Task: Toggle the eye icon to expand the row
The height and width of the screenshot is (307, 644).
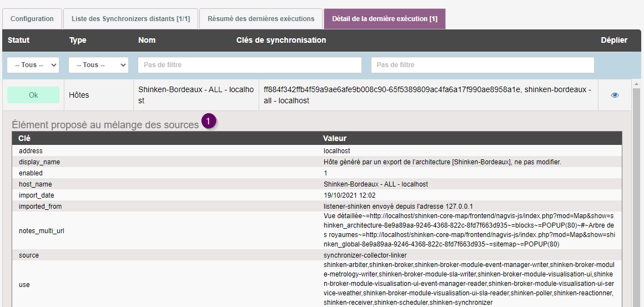Action: pyautogui.click(x=615, y=95)
